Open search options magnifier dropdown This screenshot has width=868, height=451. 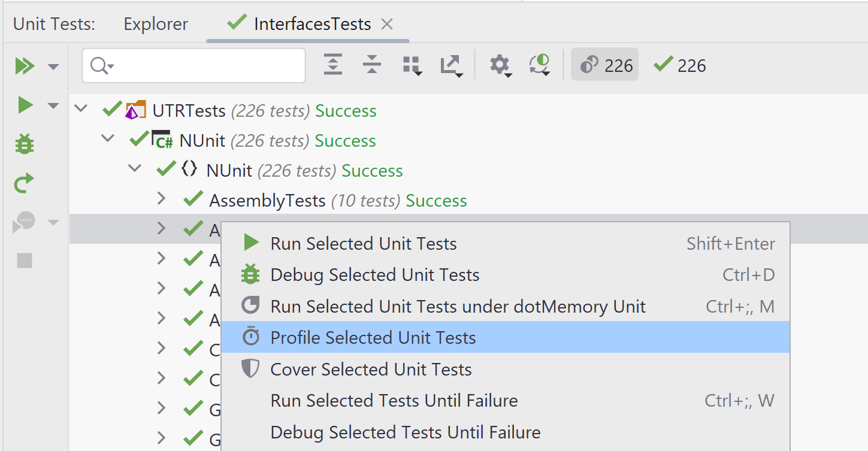tap(102, 65)
